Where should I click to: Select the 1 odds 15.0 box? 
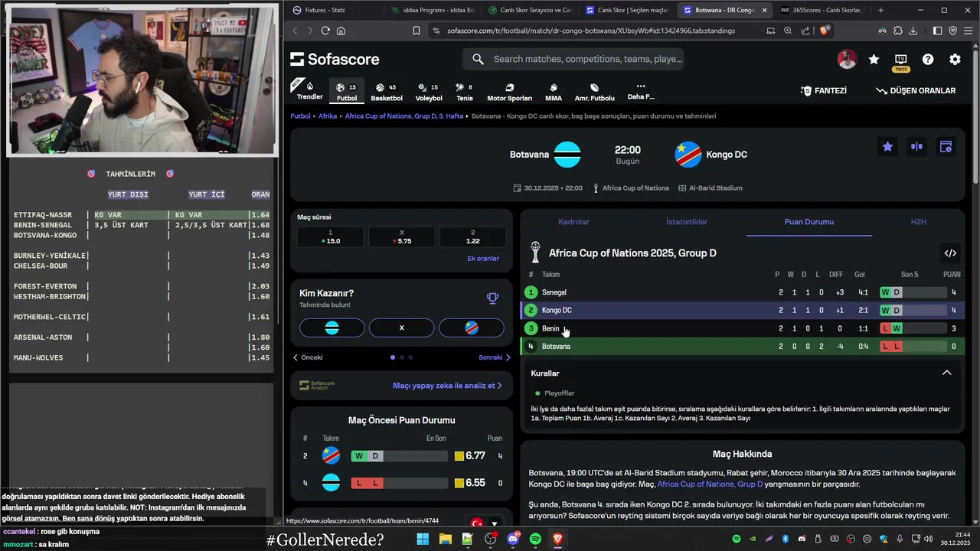click(x=331, y=236)
